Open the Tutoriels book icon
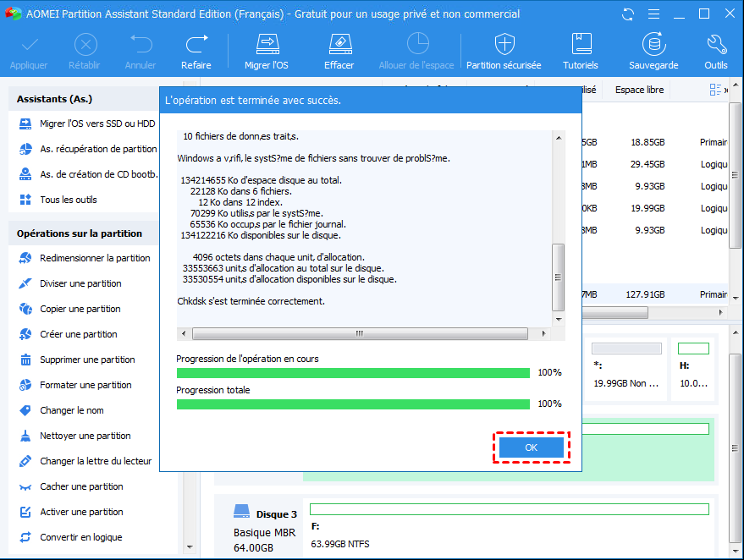 [x=581, y=44]
